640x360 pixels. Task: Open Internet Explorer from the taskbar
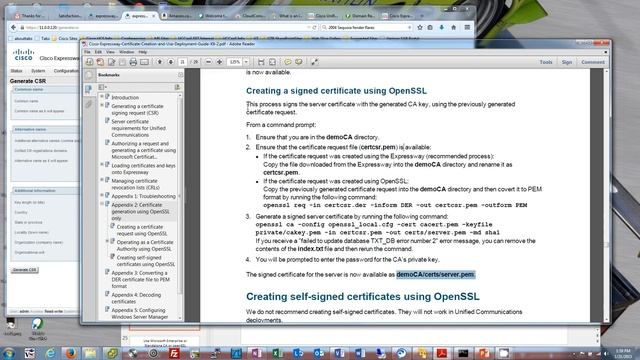tap(50, 353)
